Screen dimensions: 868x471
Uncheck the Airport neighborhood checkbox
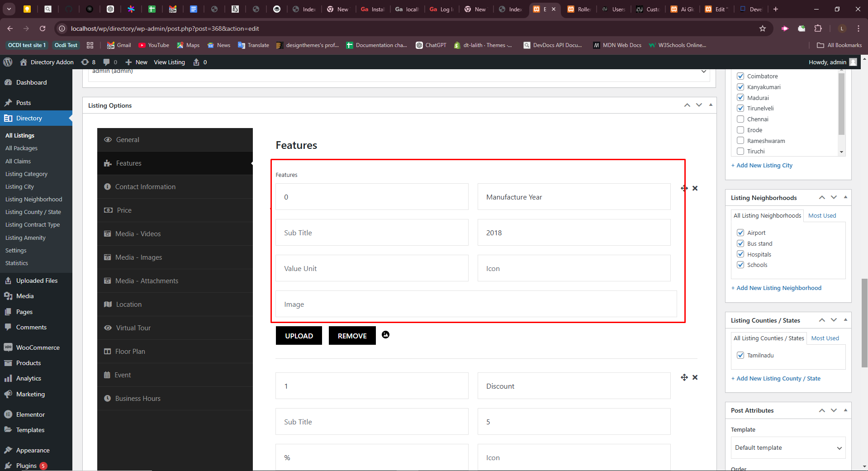(x=740, y=233)
